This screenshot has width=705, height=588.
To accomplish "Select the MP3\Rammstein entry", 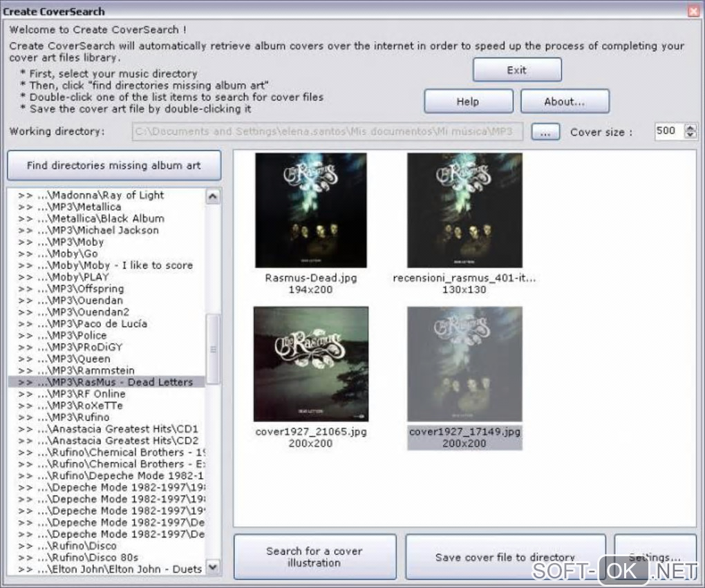I will 106,370.
